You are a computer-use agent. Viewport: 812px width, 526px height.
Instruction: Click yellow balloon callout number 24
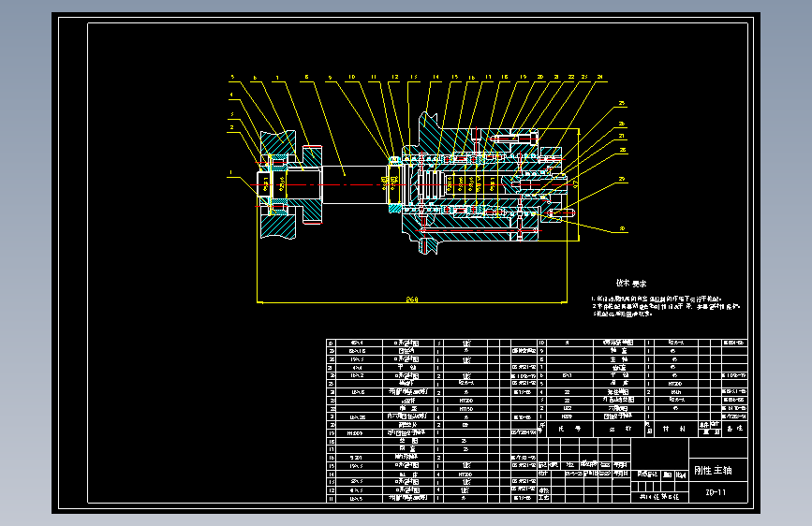pyautogui.click(x=600, y=77)
